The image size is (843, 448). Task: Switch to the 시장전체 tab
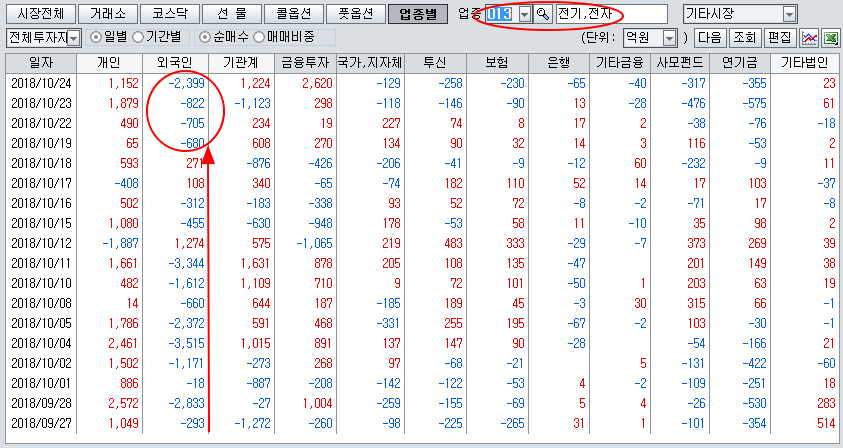[x=39, y=14]
